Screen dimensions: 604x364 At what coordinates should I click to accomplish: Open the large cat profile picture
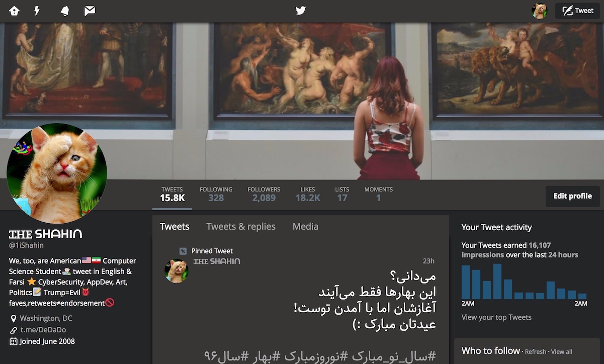pos(57,173)
